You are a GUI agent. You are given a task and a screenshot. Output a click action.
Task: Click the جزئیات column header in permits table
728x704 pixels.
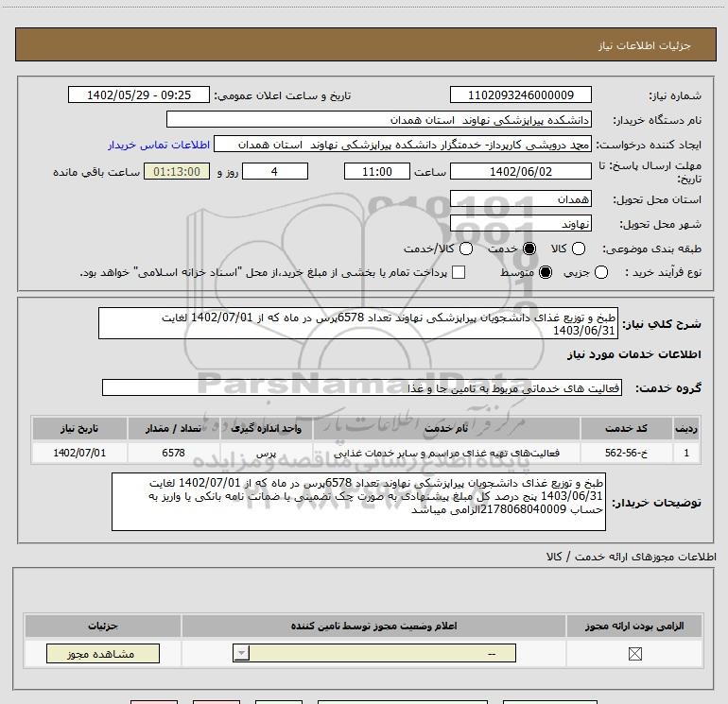pyautogui.click(x=103, y=626)
